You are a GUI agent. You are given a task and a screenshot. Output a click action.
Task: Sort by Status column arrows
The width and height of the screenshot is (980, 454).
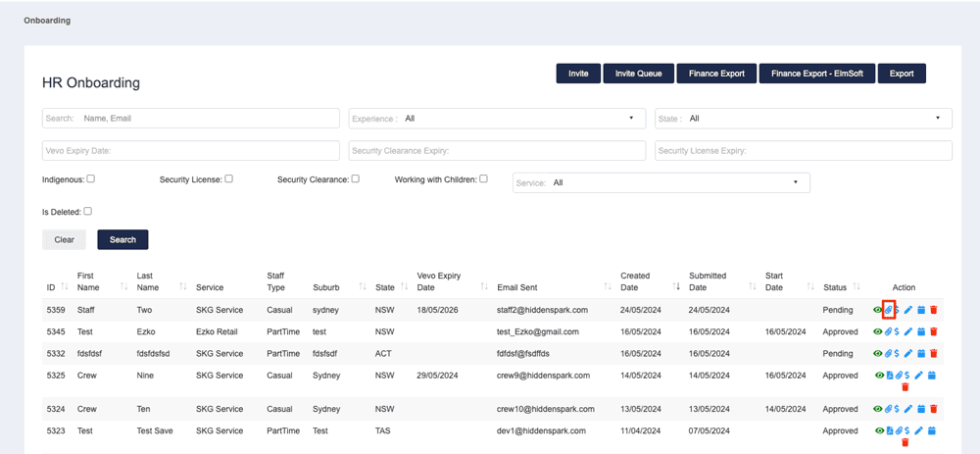click(857, 286)
